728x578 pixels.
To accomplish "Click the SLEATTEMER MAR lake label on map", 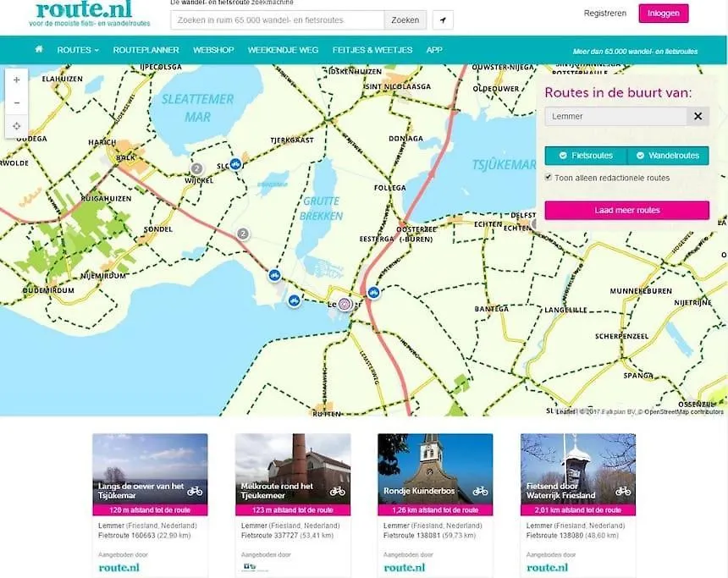I will click(198, 107).
